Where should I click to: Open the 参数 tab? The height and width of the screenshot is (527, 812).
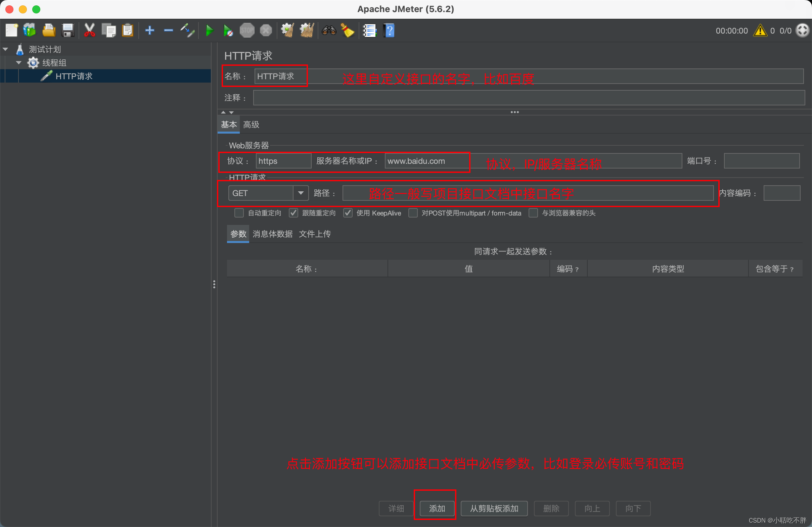238,234
